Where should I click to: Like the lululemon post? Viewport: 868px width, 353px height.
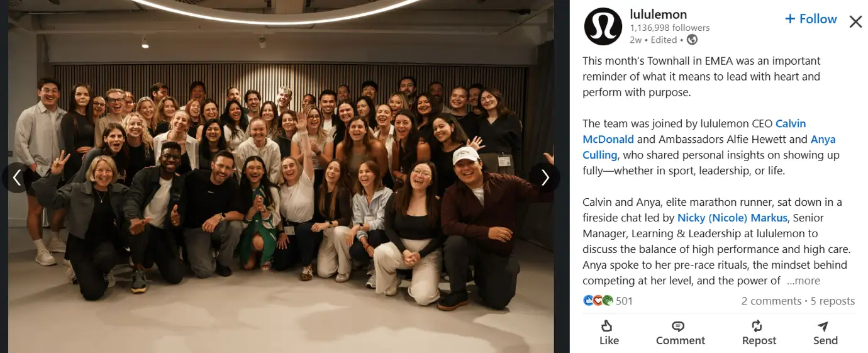tap(609, 332)
